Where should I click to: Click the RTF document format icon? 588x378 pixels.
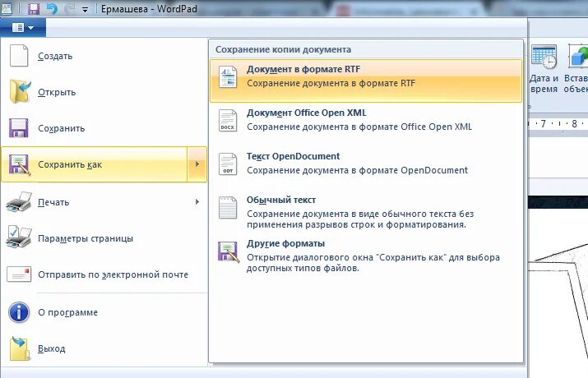228,76
